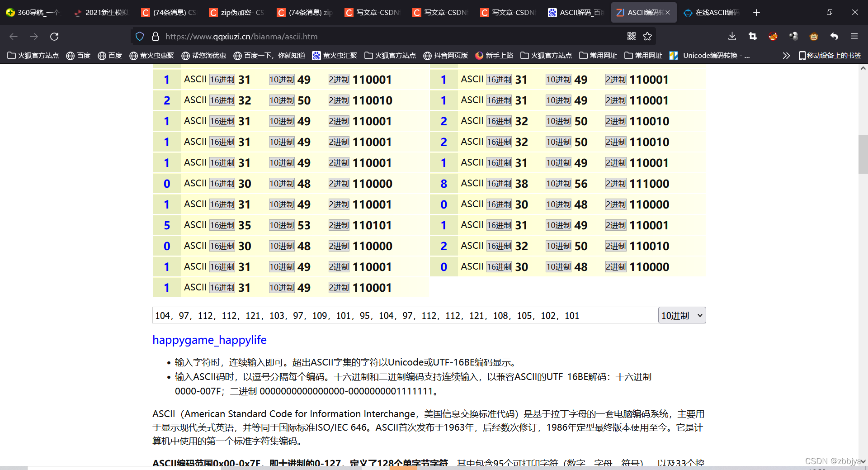
Task: Open the 萤火虫汇聚 bookmark
Action: tap(335, 55)
